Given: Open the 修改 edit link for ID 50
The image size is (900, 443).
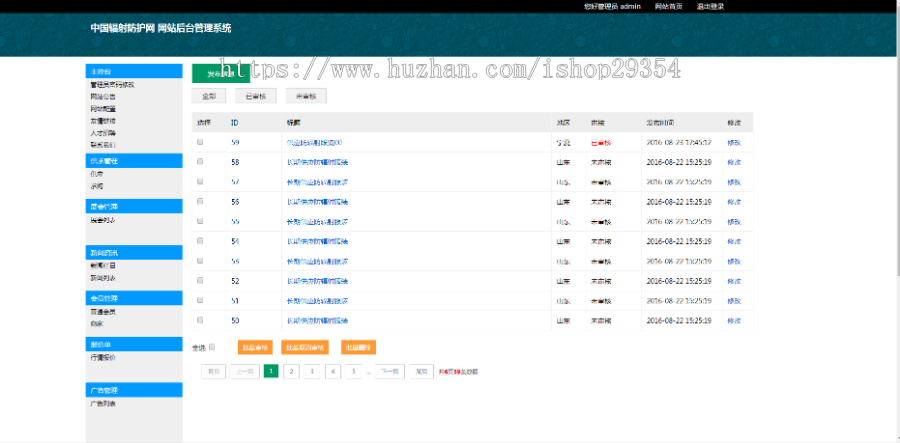Looking at the screenshot, I should tap(734, 321).
